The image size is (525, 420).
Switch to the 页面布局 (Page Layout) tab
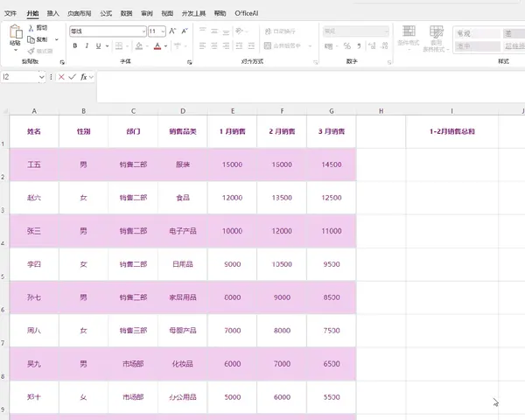coord(80,13)
